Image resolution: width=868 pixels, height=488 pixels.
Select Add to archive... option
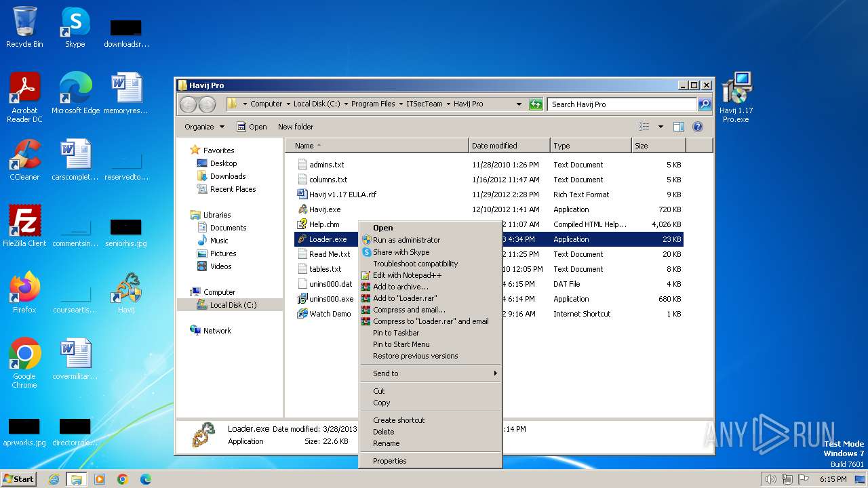pyautogui.click(x=431, y=287)
